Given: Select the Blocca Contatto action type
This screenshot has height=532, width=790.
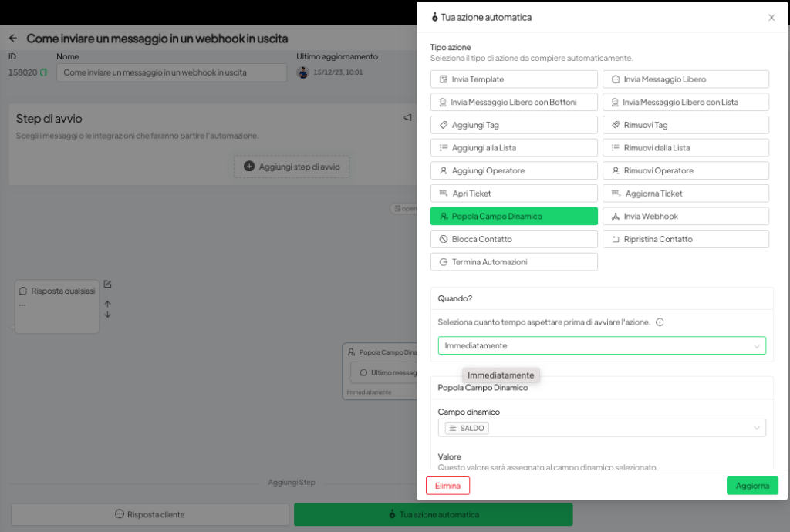Looking at the screenshot, I should pos(514,239).
